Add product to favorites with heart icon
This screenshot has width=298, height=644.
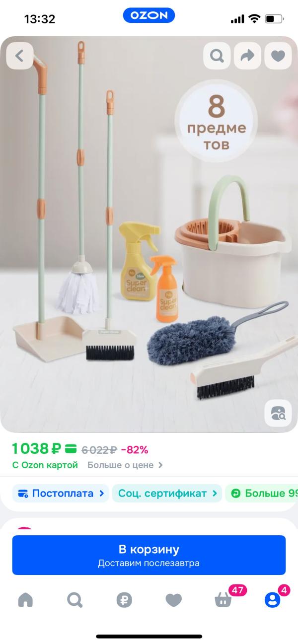[x=278, y=56]
